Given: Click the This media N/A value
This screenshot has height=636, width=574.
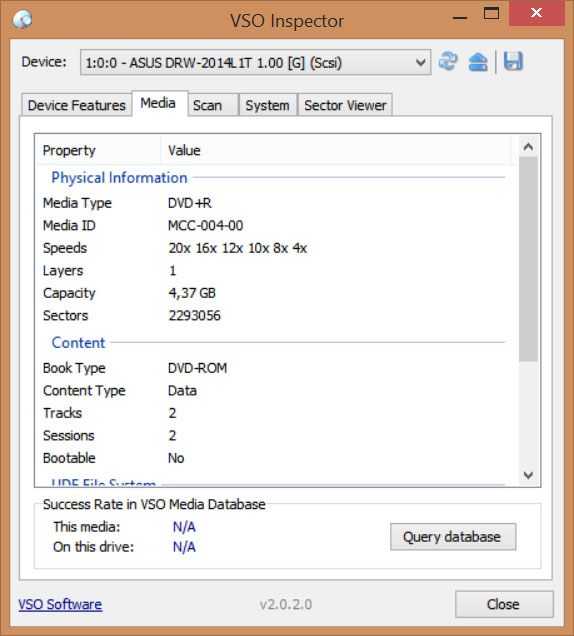Looking at the screenshot, I should pos(184,527).
